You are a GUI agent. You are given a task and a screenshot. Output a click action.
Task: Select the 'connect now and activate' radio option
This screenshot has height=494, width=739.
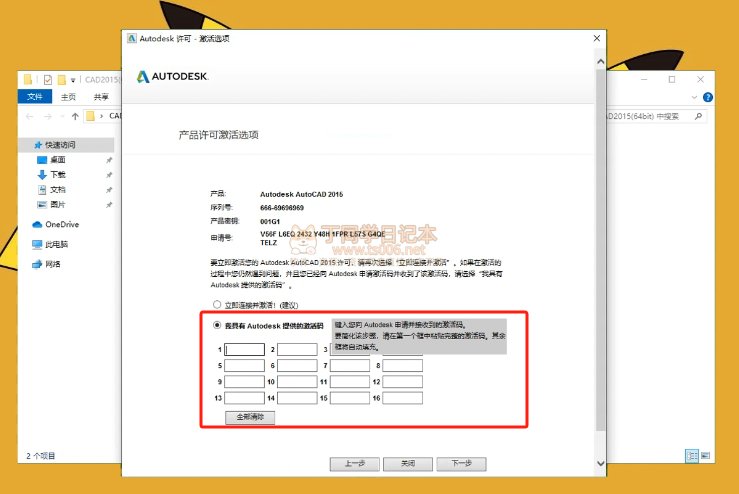pyautogui.click(x=217, y=305)
